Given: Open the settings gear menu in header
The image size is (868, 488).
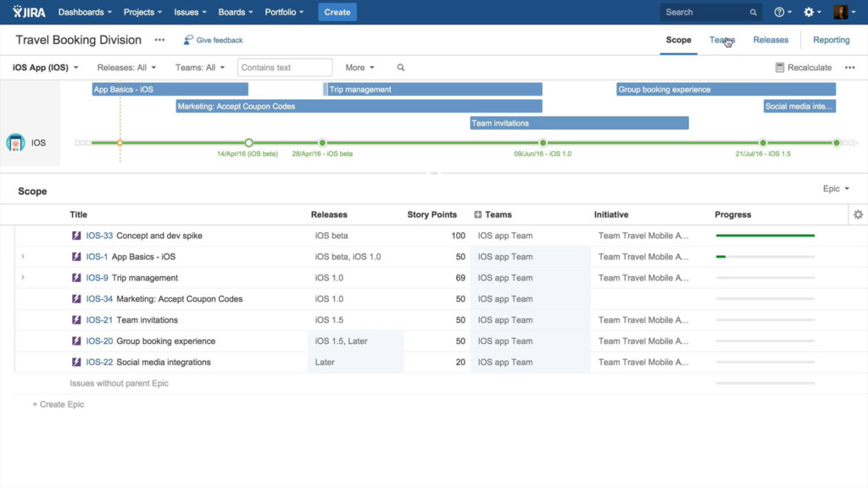Looking at the screenshot, I should click(x=812, y=12).
